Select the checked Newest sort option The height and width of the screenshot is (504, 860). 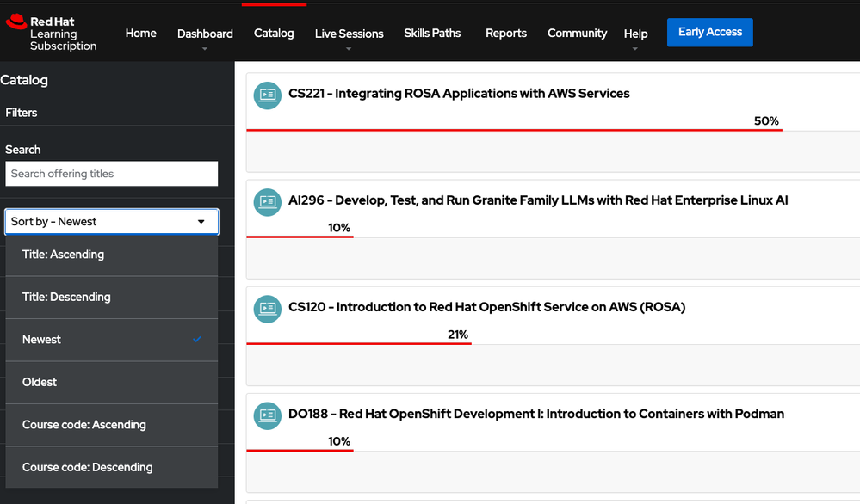(x=112, y=340)
